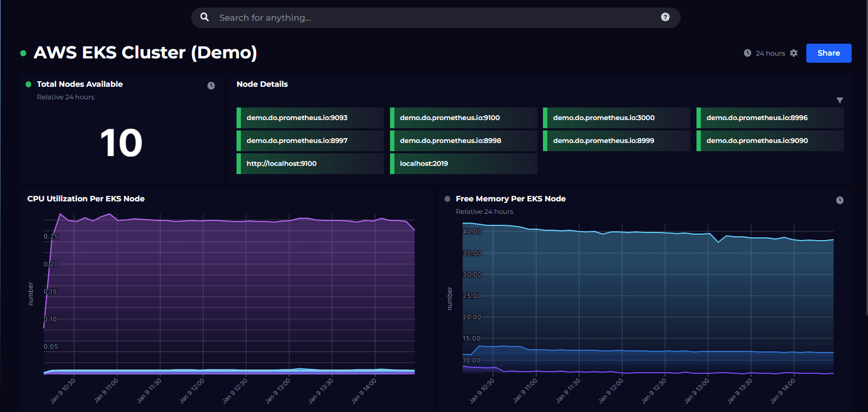Select node demo.do.prometheus.io:3000
868x412 pixels.
[616, 118]
